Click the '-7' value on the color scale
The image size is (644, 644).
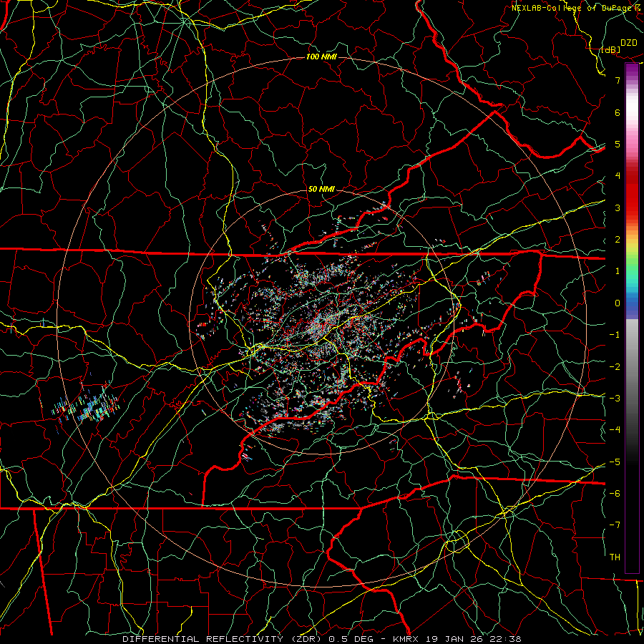[615, 525]
